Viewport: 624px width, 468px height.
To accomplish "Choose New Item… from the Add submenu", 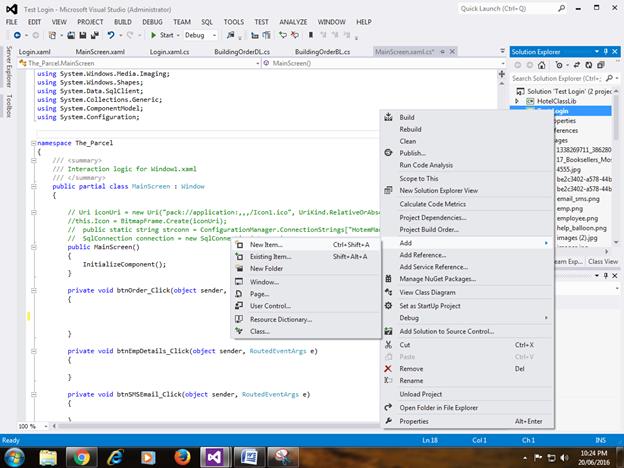I will [x=266, y=244].
